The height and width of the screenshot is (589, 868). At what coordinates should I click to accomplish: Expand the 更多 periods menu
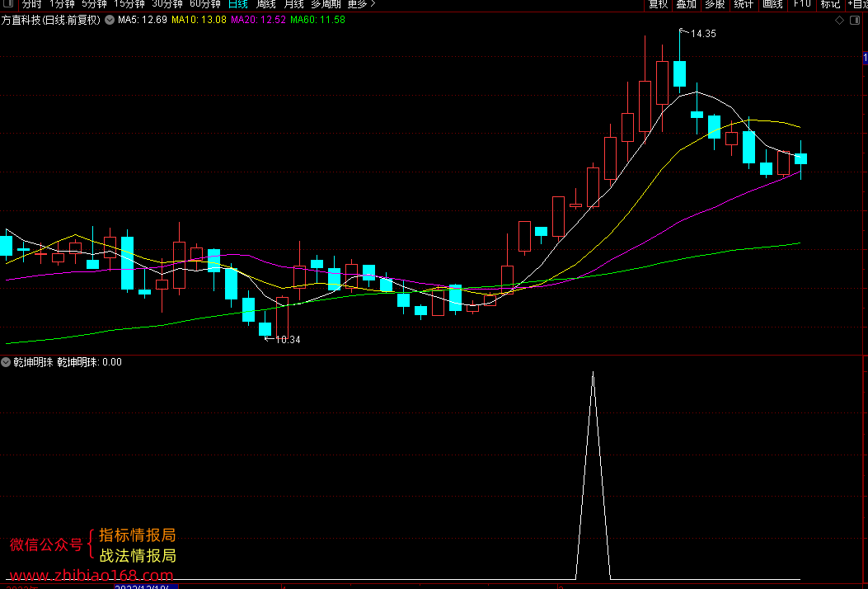(x=362, y=4)
